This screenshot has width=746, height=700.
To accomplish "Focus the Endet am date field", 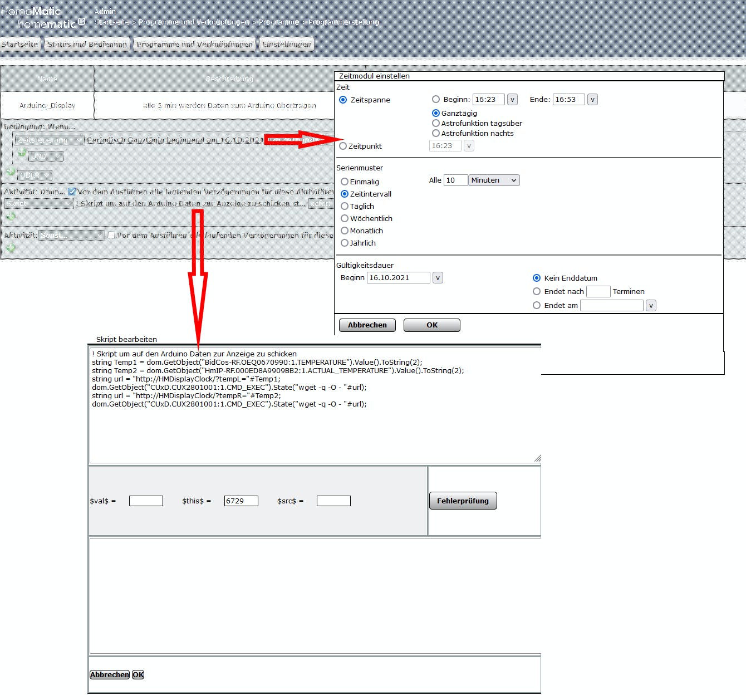I will pos(612,306).
